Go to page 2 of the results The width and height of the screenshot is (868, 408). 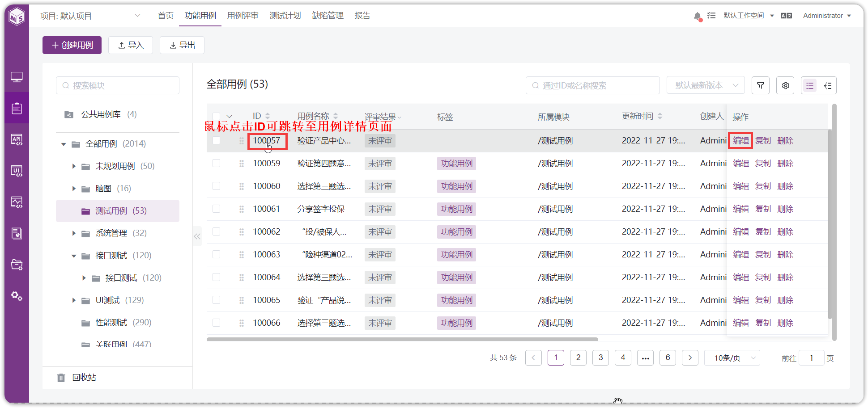[x=578, y=358]
